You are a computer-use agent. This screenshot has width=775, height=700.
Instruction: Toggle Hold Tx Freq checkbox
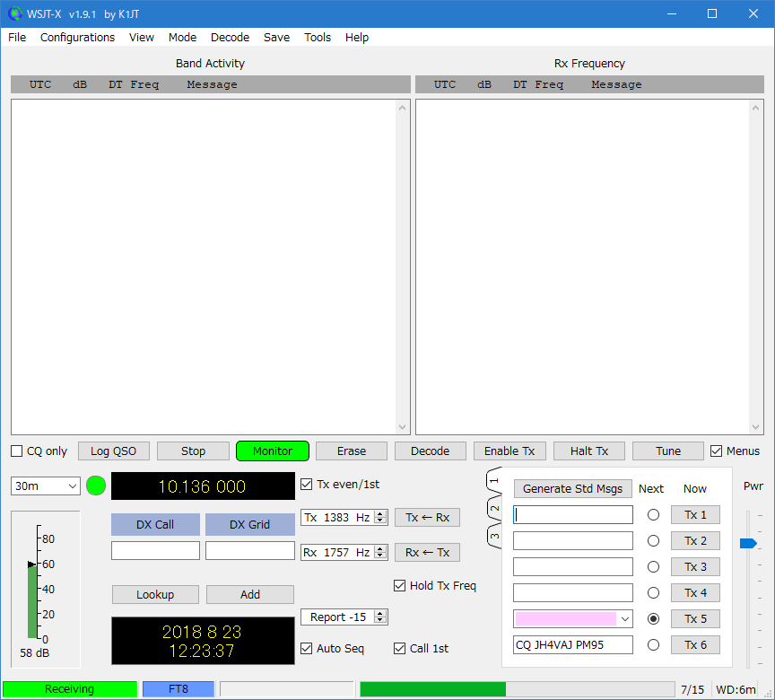point(399,586)
